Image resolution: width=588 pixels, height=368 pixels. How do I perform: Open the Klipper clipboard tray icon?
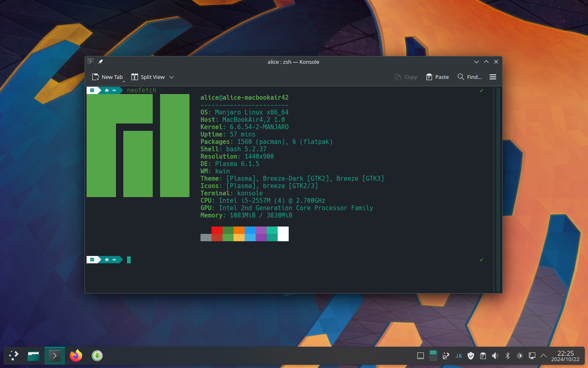coord(483,356)
